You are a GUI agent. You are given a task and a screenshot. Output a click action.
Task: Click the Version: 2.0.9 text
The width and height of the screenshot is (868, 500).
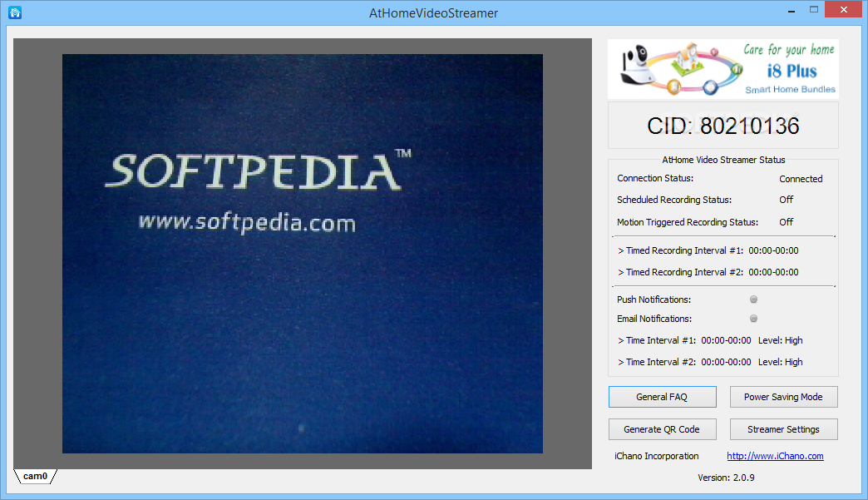tap(726, 478)
